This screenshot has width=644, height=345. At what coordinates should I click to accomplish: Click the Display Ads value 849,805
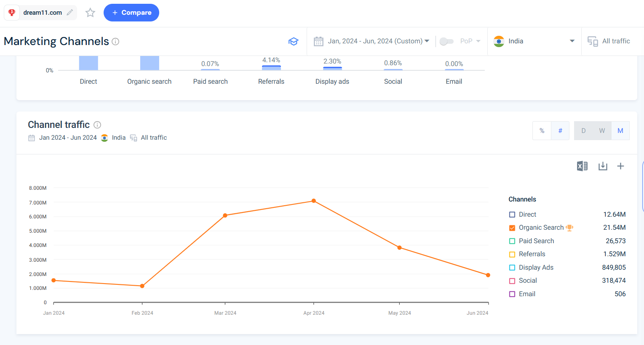coord(614,268)
